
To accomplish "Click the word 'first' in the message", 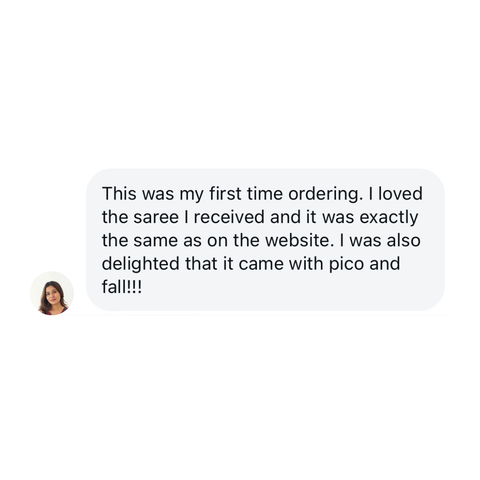I will click(225, 194).
